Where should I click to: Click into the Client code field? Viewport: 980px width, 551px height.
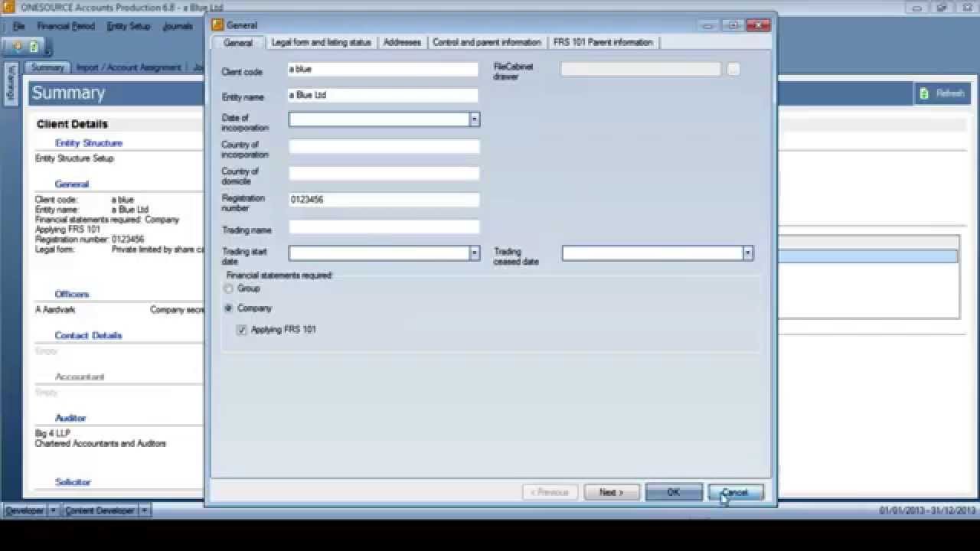click(384, 70)
